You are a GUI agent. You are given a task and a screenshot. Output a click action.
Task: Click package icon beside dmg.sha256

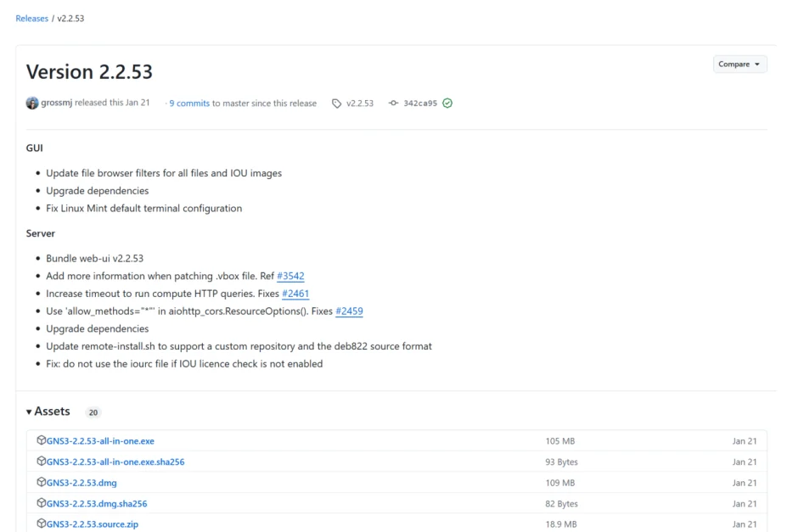coord(41,503)
